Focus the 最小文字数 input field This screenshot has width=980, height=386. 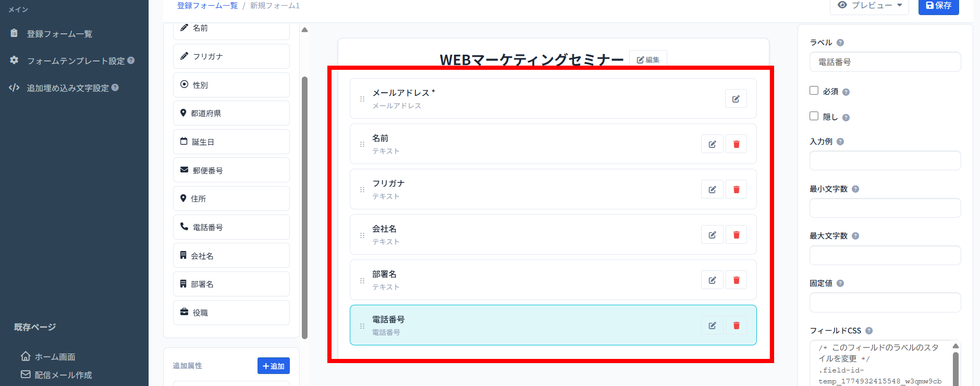point(885,208)
